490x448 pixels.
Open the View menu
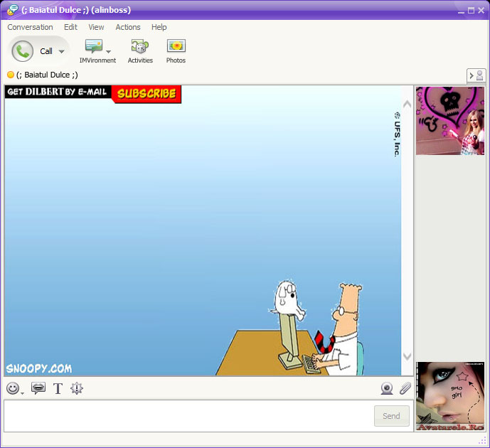[96, 27]
